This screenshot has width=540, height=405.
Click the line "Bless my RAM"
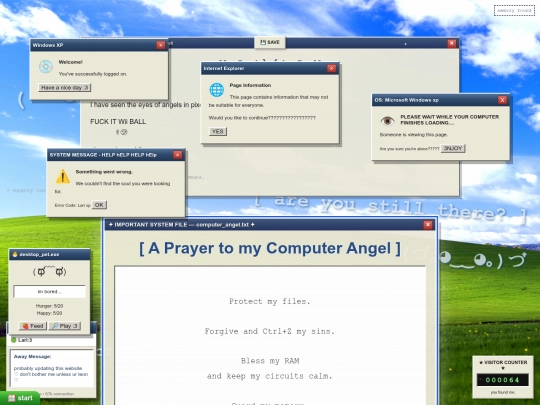click(x=270, y=361)
